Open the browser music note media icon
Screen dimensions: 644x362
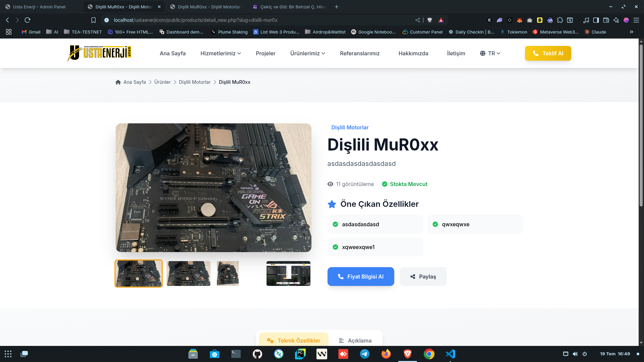tap(586, 20)
